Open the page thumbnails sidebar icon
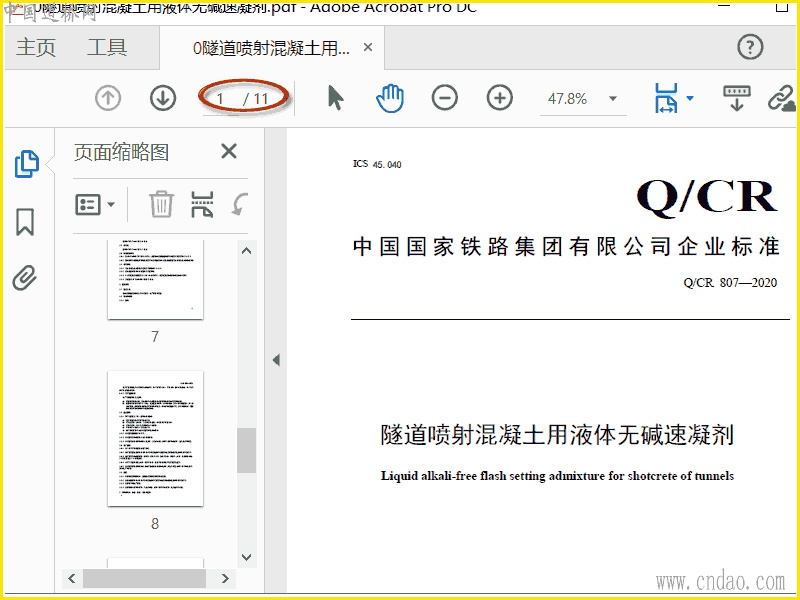This screenshot has width=800, height=600. pos(27,164)
